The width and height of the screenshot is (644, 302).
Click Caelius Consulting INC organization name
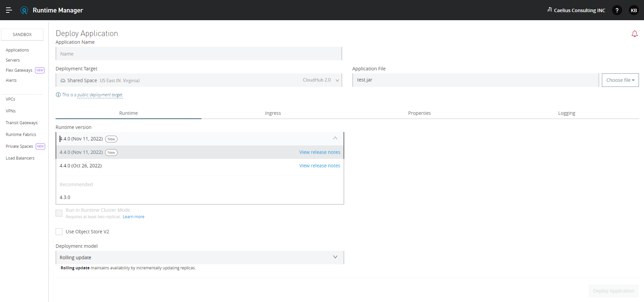(x=579, y=10)
